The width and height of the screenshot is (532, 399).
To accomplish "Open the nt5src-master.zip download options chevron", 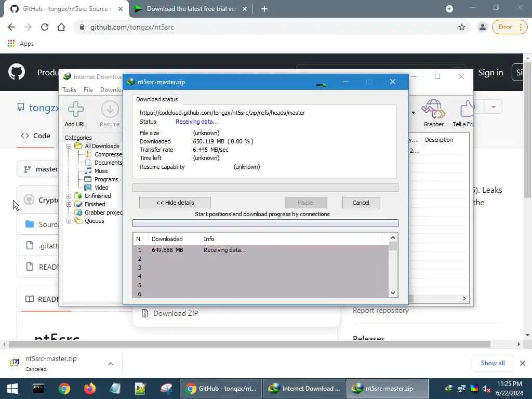I will click(x=111, y=363).
